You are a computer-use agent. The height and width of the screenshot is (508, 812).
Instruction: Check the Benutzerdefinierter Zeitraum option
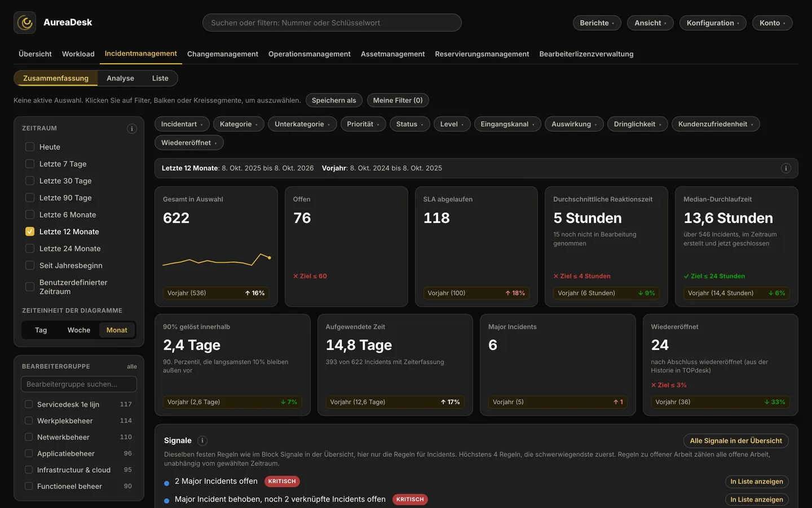tap(30, 287)
